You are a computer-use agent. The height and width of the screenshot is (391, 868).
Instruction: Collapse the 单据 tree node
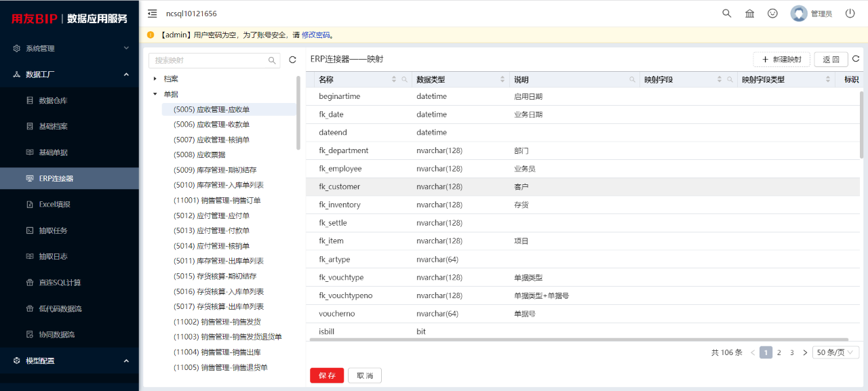click(155, 94)
